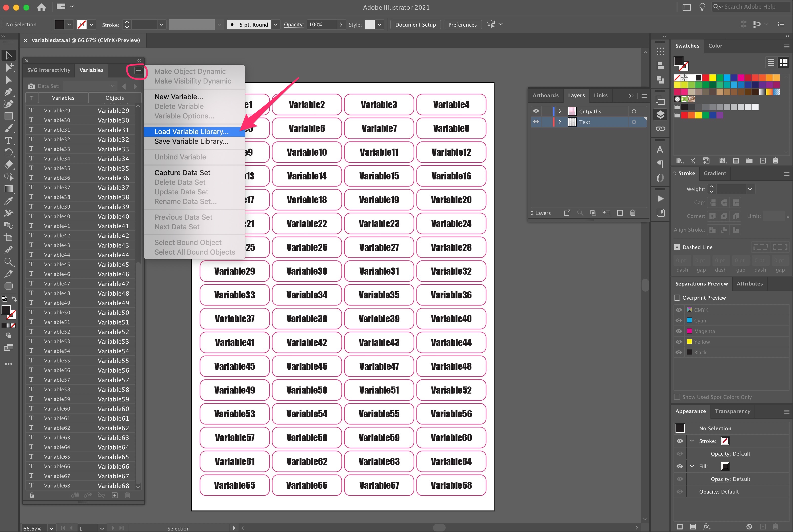Click the Preferences button
The image size is (793, 532).
click(462, 25)
